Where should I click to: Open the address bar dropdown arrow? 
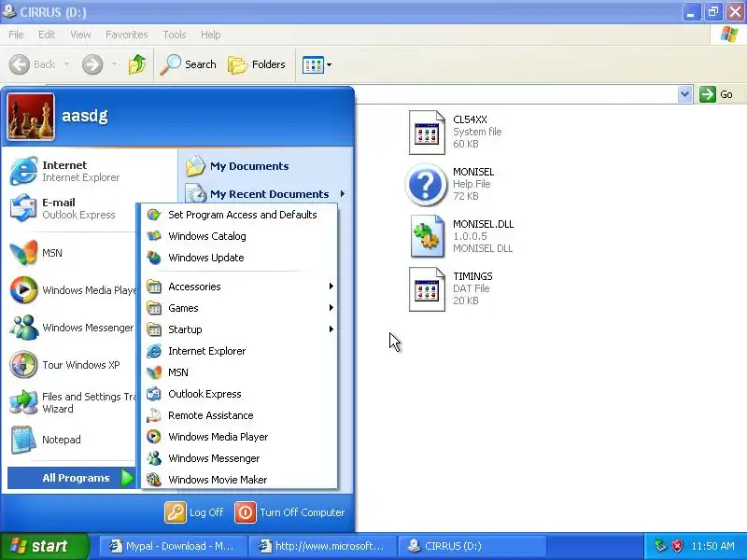(x=684, y=94)
